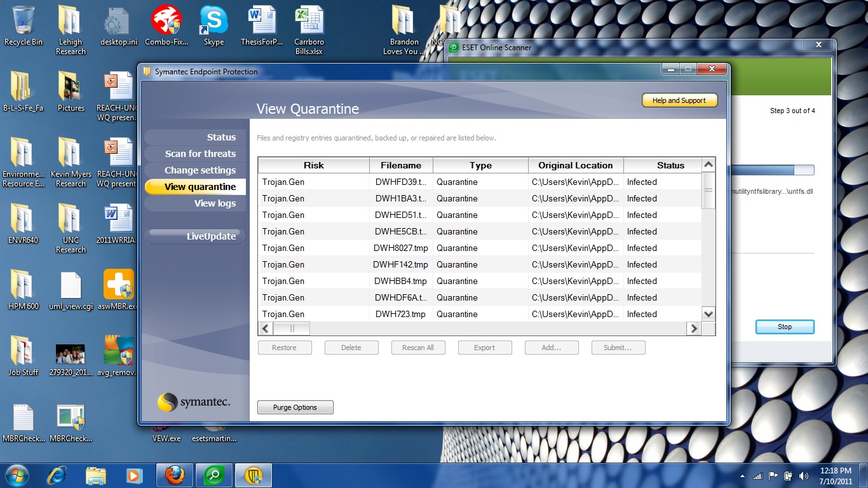
Task: Click the Help and Support button
Action: click(679, 100)
